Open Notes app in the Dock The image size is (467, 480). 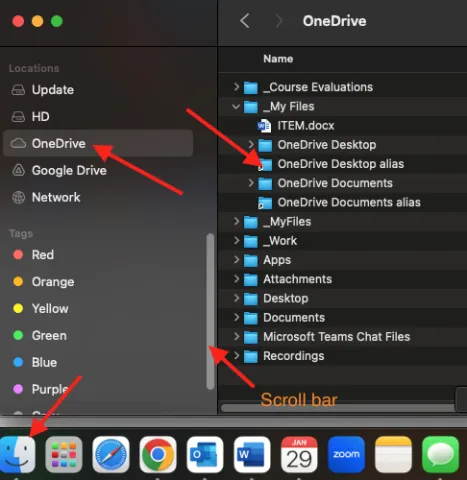coord(393,455)
